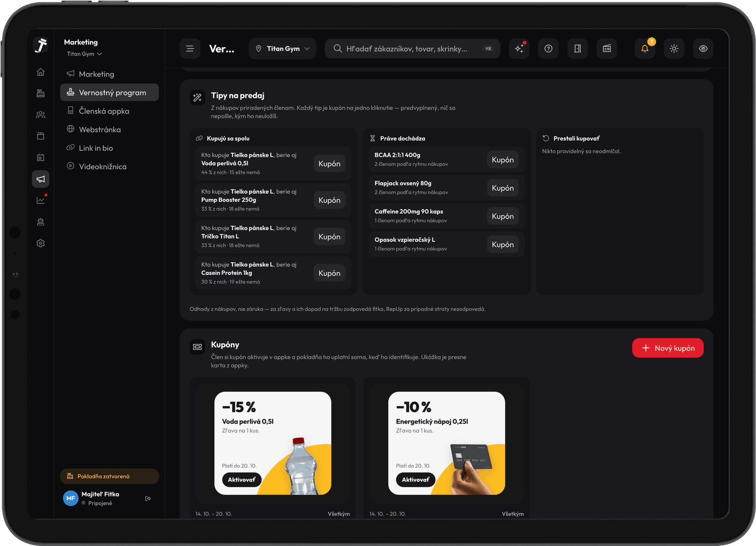Expand the Titan Gym location dropdown
This screenshot has height=546, width=756.
[282, 49]
